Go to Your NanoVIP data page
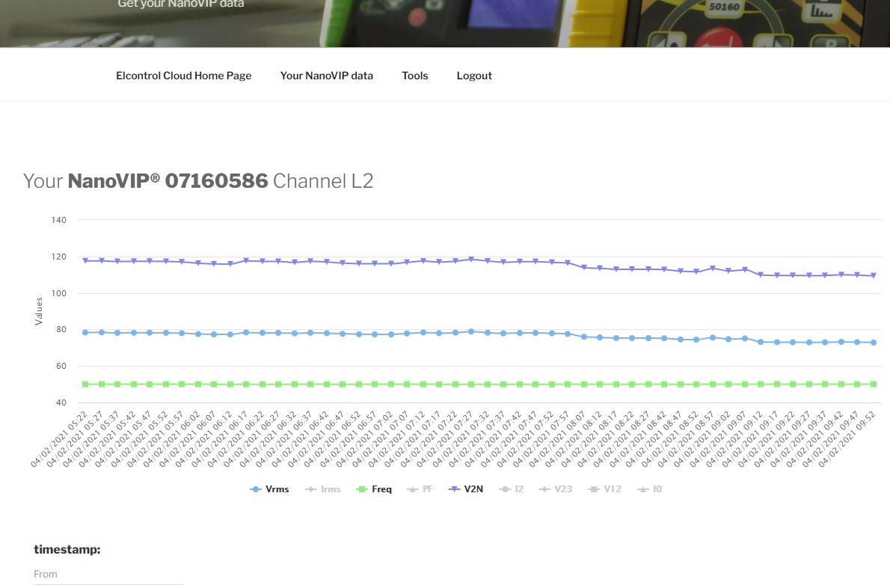Image resolution: width=890 pixels, height=588 pixels. [x=326, y=76]
